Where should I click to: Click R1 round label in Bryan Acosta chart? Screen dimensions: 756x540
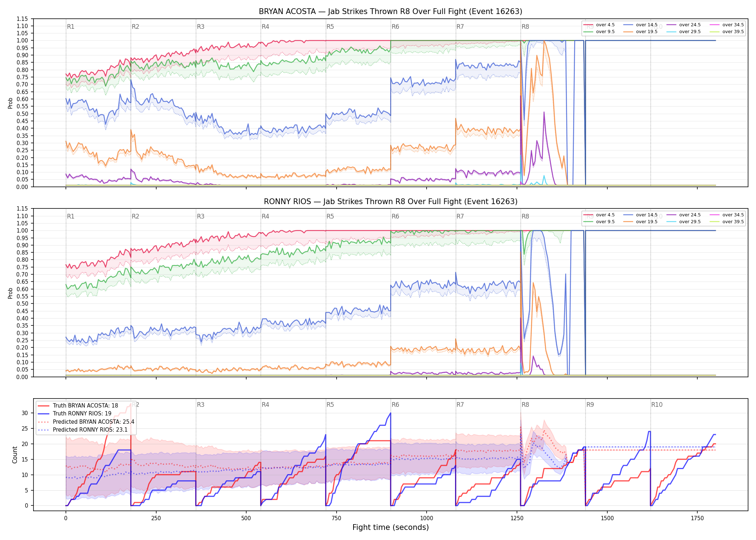[71, 27]
